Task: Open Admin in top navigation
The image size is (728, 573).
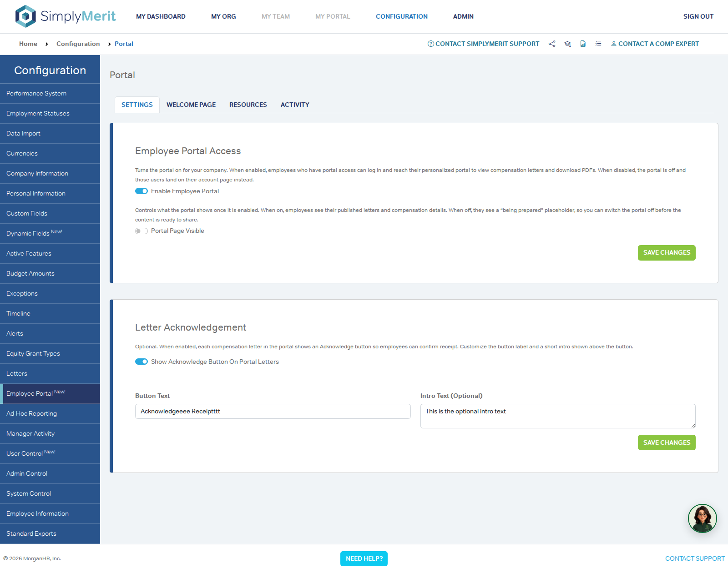Action: pyautogui.click(x=463, y=16)
